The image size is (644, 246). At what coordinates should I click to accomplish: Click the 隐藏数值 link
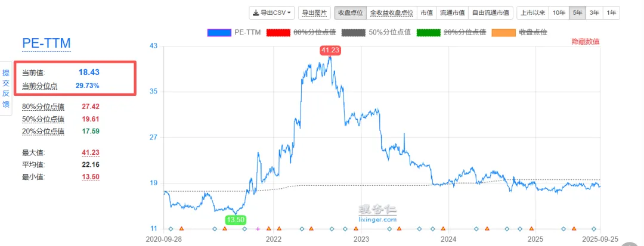[x=585, y=42]
